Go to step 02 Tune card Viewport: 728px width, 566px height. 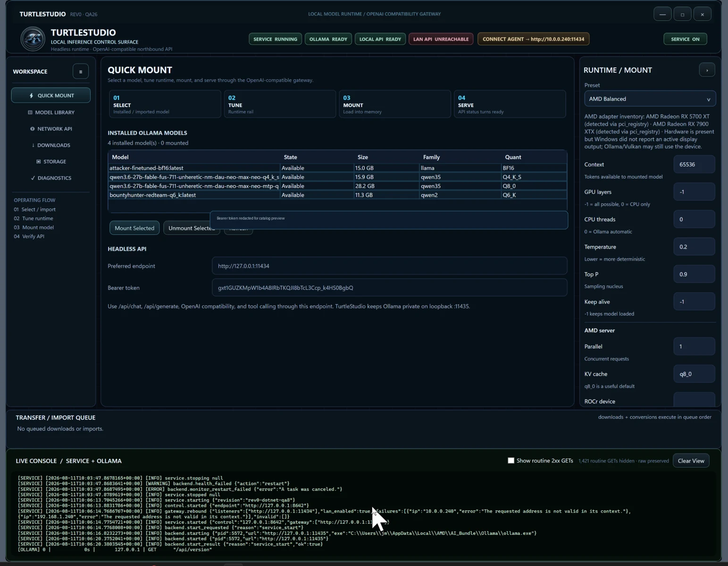pos(280,104)
